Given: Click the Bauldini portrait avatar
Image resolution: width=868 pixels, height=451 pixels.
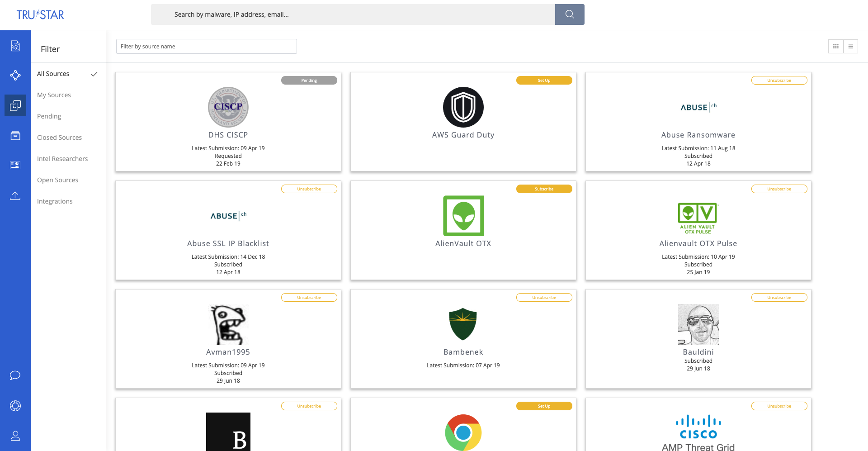Looking at the screenshot, I should click(698, 324).
